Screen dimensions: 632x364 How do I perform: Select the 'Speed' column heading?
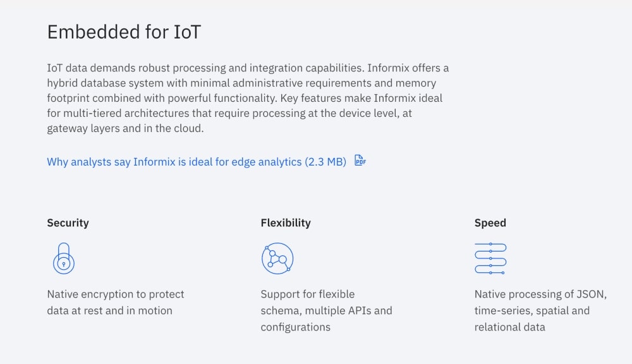coord(490,222)
